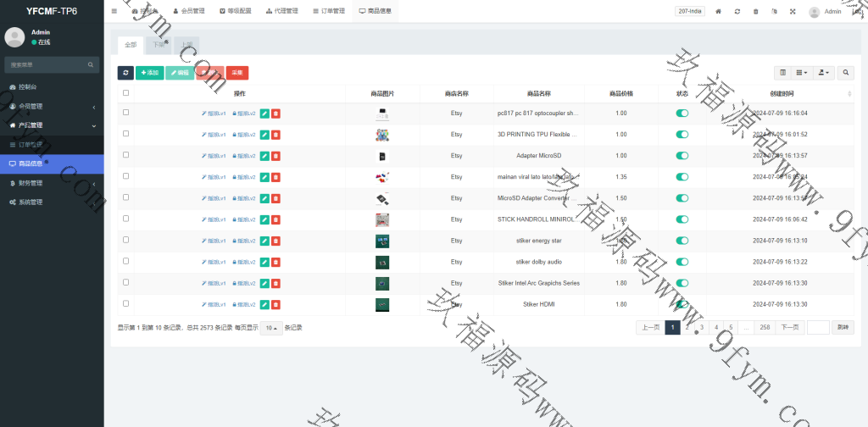The width and height of the screenshot is (868, 427).
Task: Check the select-all checkbox in the table header
Action: pos(126,93)
